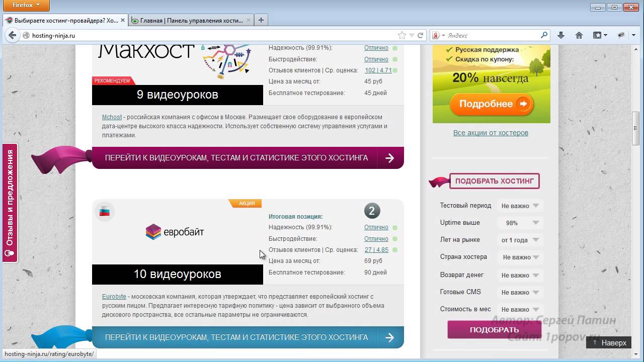Click the 10 video lessons banner
Viewport: 644px width, 362px height.
(x=178, y=274)
